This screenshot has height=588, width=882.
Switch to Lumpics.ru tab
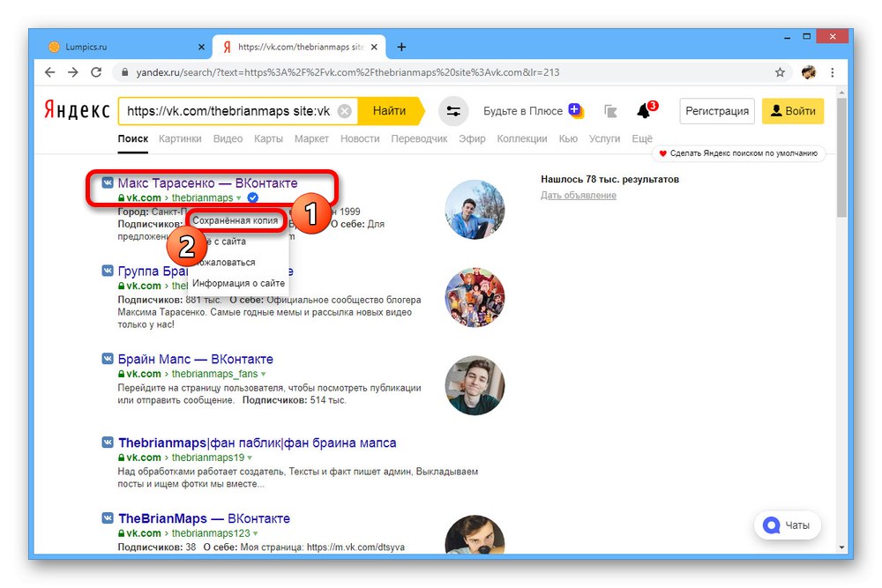click(125, 48)
